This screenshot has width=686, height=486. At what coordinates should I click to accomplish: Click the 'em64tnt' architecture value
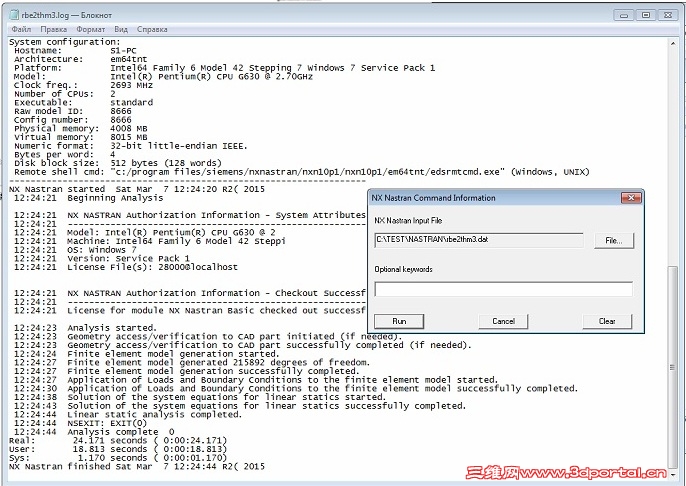point(129,59)
